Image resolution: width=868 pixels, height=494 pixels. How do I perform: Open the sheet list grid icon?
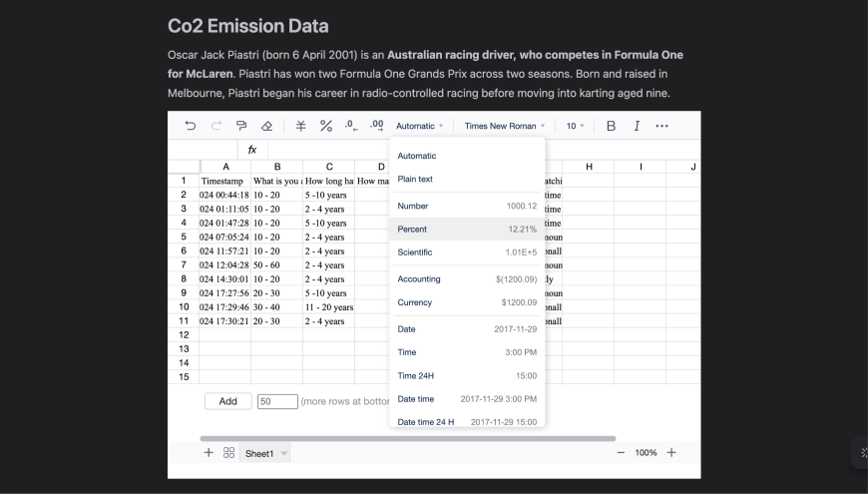coord(228,453)
